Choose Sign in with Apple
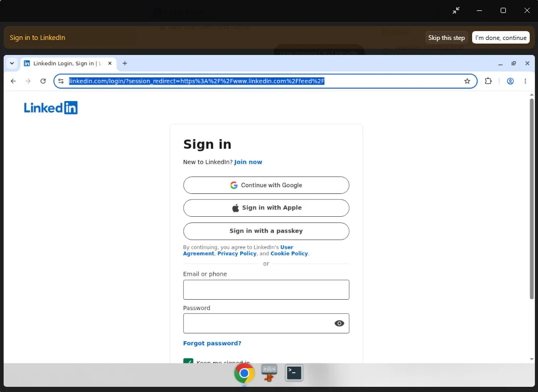Image resolution: width=538 pixels, height=392 pixels. (x=266, y=208)
